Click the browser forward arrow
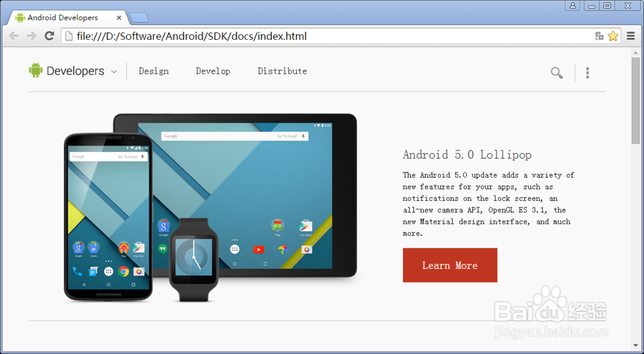 (32, 36)
